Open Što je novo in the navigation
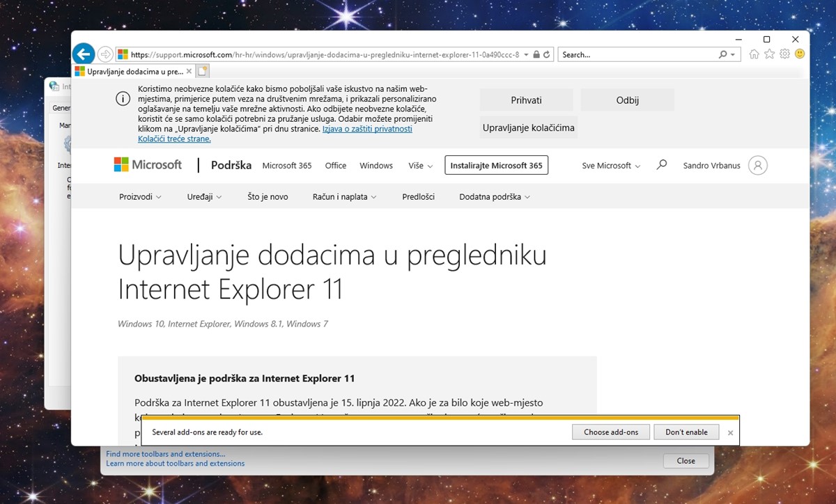The width and height of the screenshot is (836, 504). click(268, 197)
